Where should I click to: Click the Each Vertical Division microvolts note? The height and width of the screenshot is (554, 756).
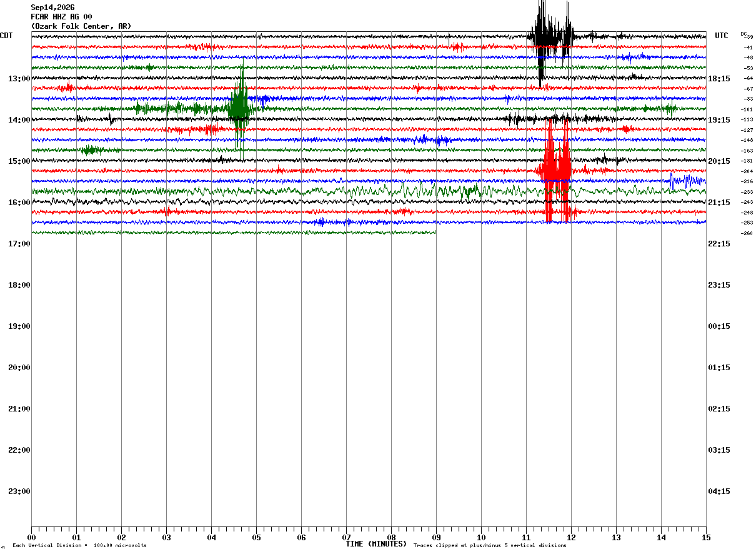pos(79,546)
